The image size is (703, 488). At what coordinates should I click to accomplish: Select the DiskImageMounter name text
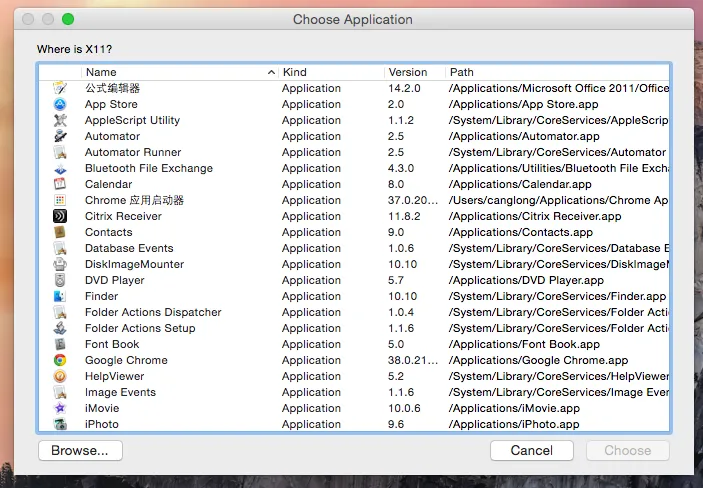pos(135,264)
